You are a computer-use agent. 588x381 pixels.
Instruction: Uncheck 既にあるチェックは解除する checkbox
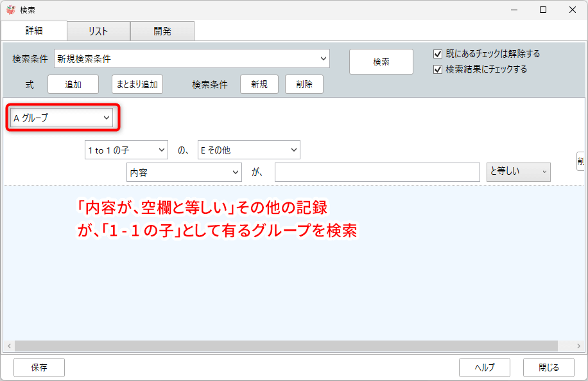click(x=438, y=54)
